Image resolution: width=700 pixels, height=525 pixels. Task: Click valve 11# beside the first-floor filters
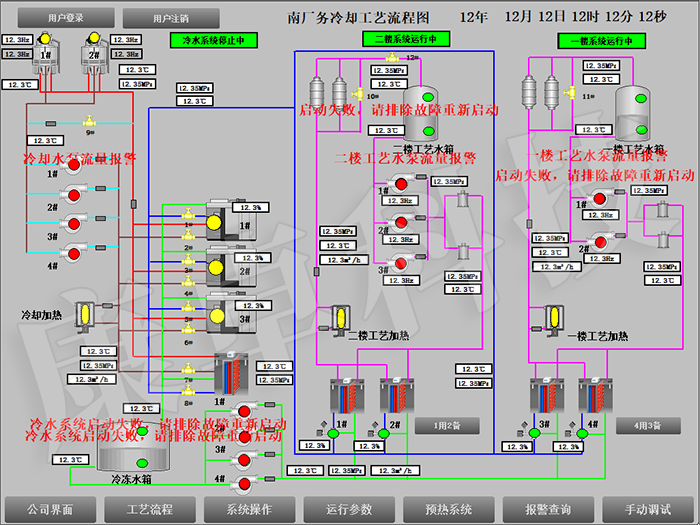pos(570,92)
